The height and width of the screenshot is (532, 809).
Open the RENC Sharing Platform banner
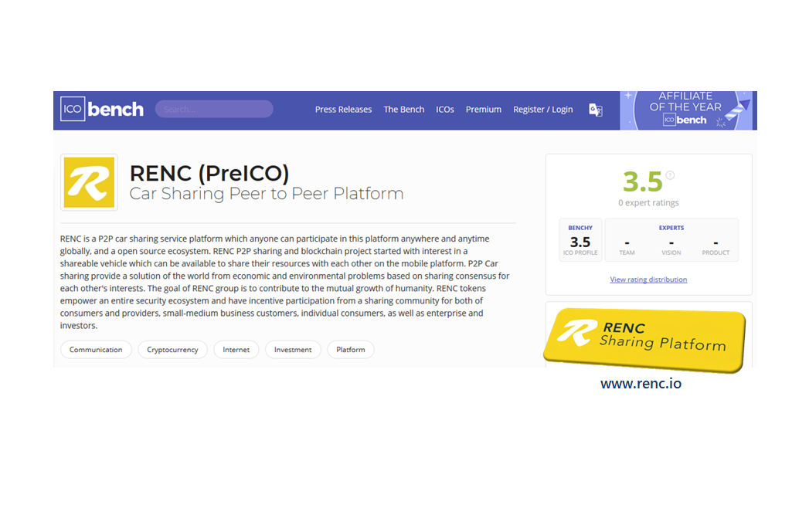(645, 341)
